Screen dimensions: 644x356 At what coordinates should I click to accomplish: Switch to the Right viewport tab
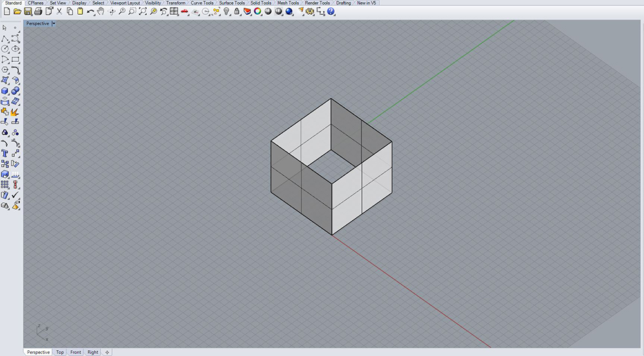(x=93, y=352)
